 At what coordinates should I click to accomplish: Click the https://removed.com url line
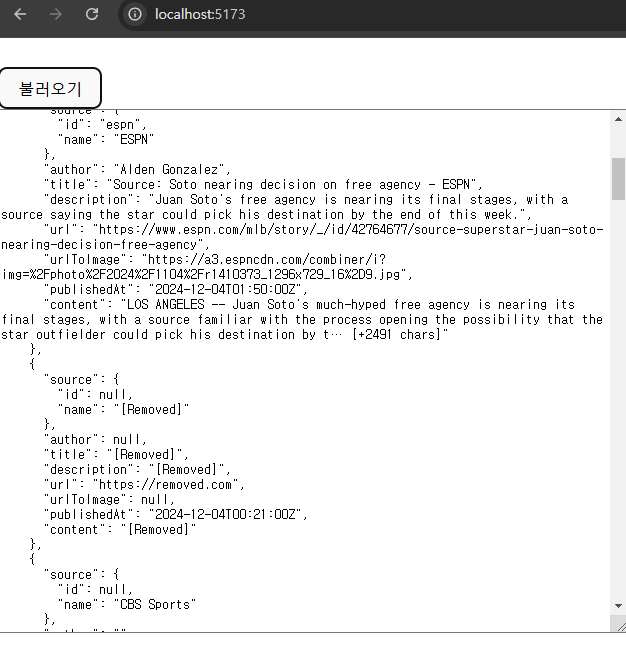click(144, 485)
